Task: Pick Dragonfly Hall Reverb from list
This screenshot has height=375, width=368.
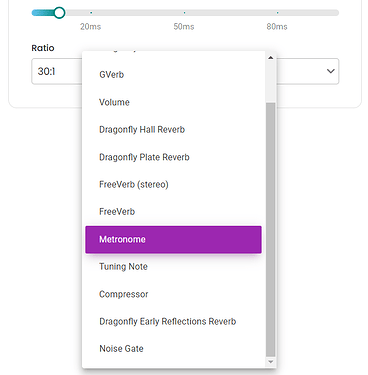Action: (173, 130)
